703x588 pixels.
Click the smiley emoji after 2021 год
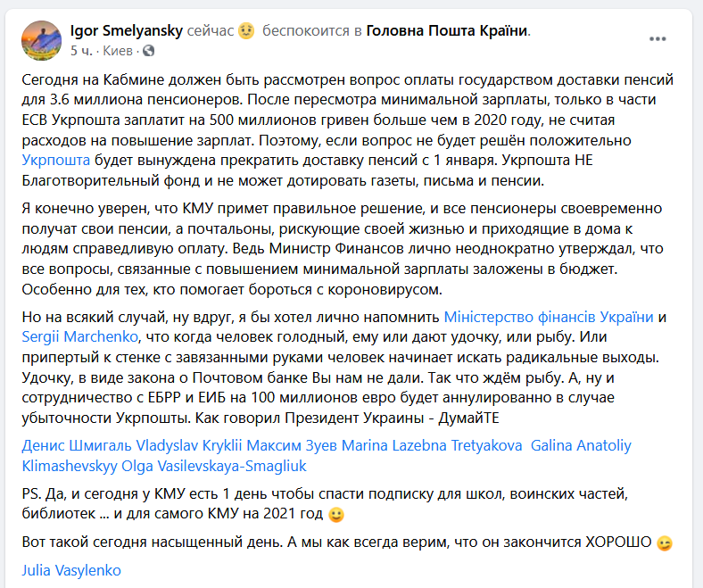click(336, 515)
